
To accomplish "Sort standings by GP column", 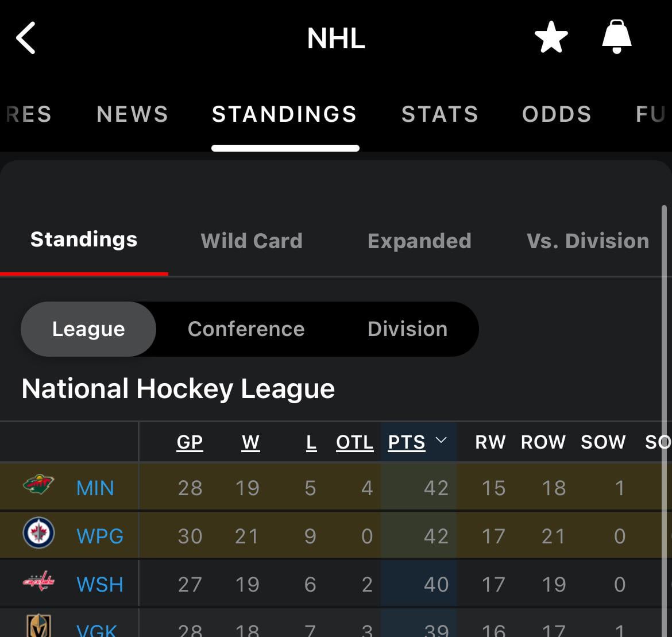I will pos(190,442).
